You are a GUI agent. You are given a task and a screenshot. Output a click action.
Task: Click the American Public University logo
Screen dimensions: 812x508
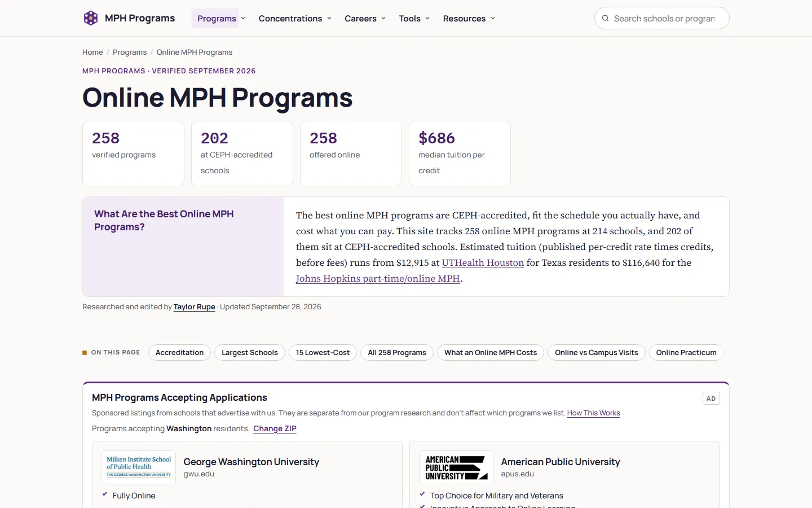pos(456,467)
